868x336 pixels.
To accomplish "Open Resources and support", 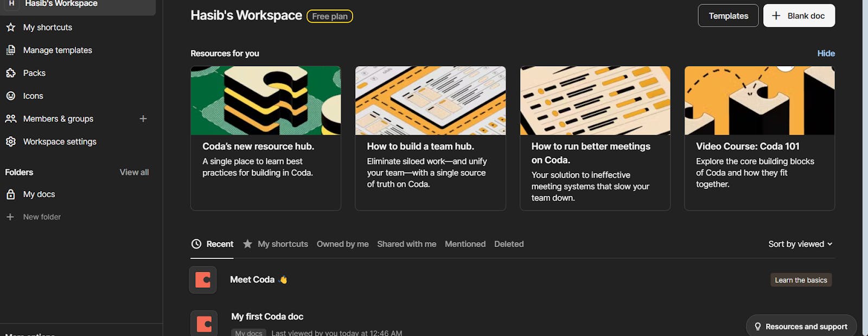I will (x=801, y=326).
